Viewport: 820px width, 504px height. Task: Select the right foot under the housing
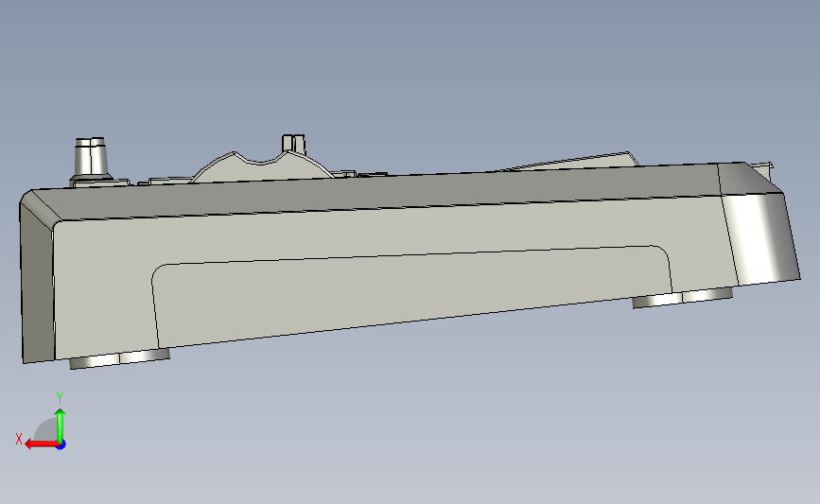pos(682,298)
